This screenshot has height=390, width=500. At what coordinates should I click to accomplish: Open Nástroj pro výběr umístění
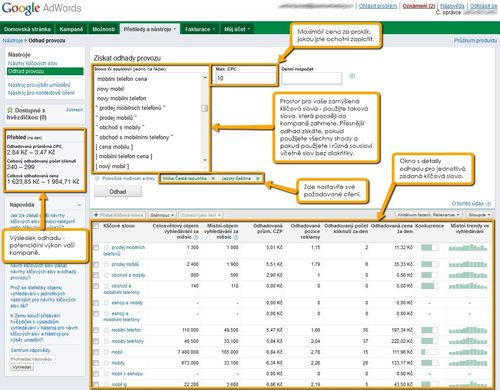pos(39,85)
